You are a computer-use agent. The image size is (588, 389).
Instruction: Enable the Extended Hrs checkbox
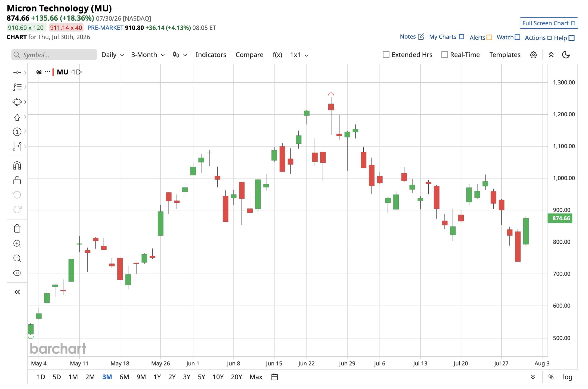coord(386,55)
